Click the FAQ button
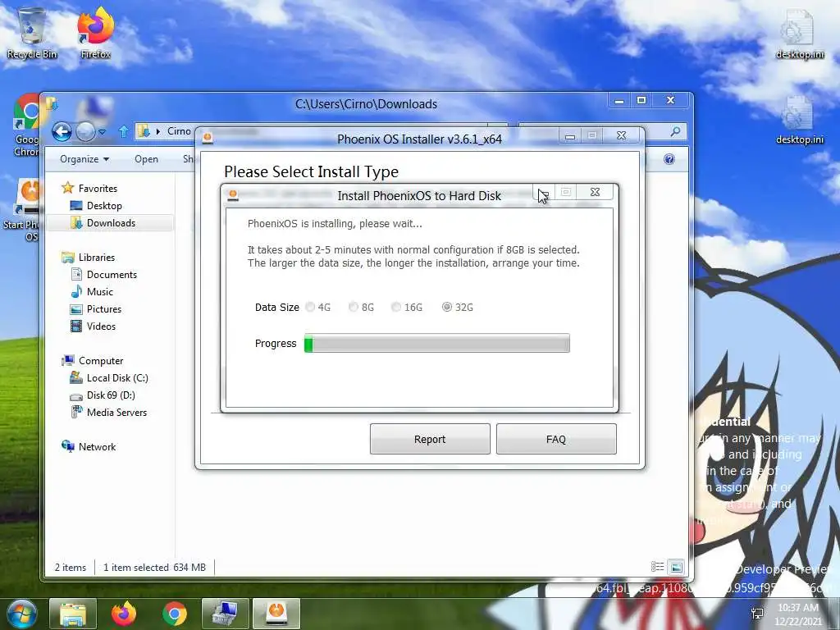This screenshot has height=630, width=840. point(556,440)
